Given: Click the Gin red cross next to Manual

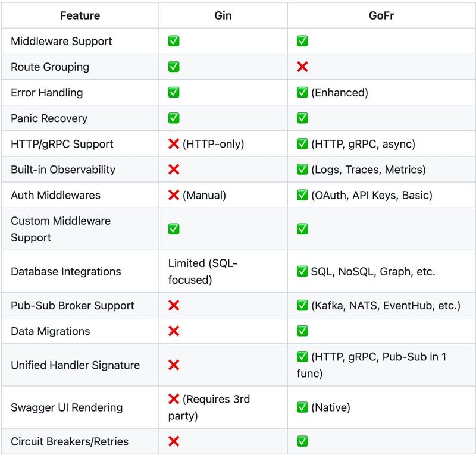Looking at the screenshot, I should (174, 195).
